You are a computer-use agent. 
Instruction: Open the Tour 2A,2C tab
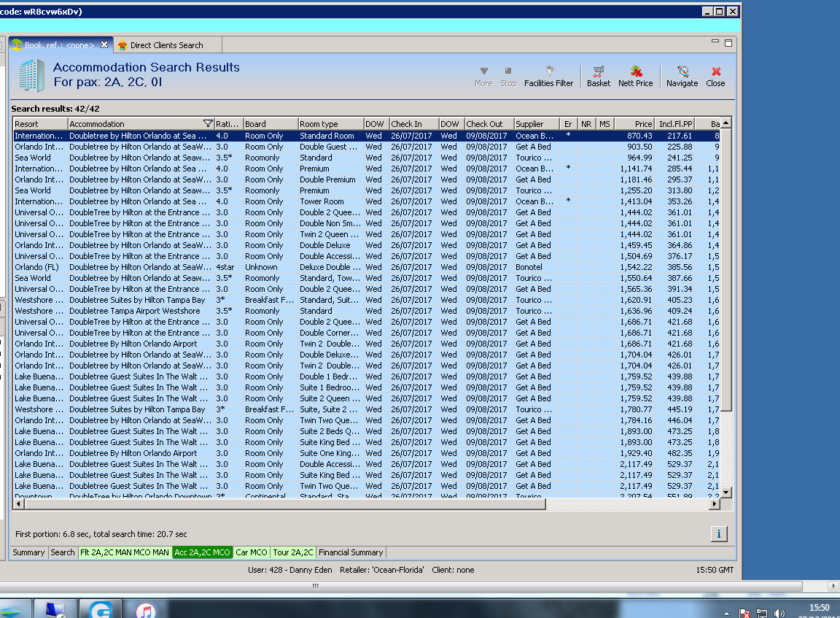tap(293, 552)
